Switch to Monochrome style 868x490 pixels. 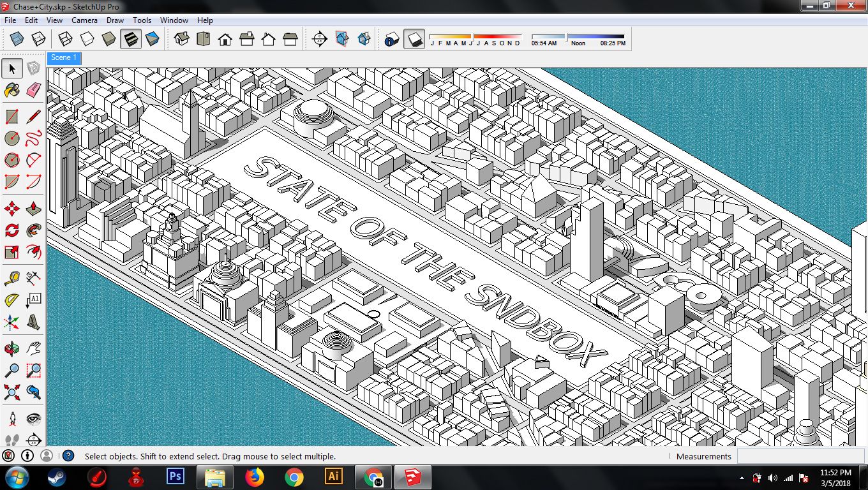coord(152,40)
